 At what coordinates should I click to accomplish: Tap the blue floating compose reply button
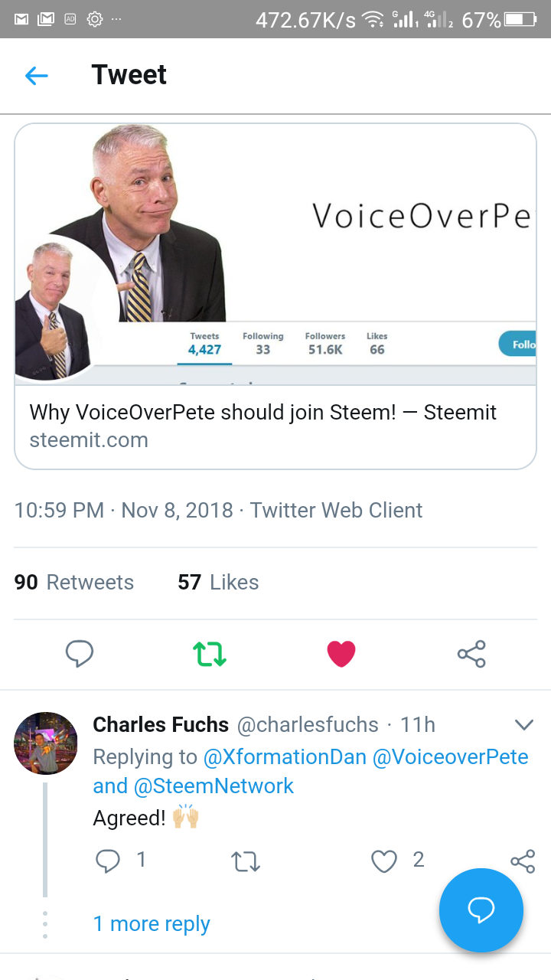481,910
